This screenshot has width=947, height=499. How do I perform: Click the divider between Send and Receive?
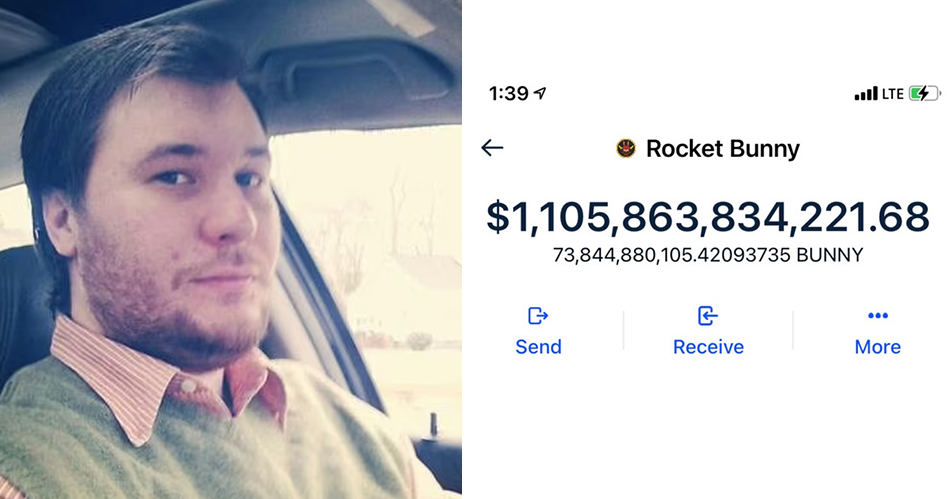pos(623,330)
